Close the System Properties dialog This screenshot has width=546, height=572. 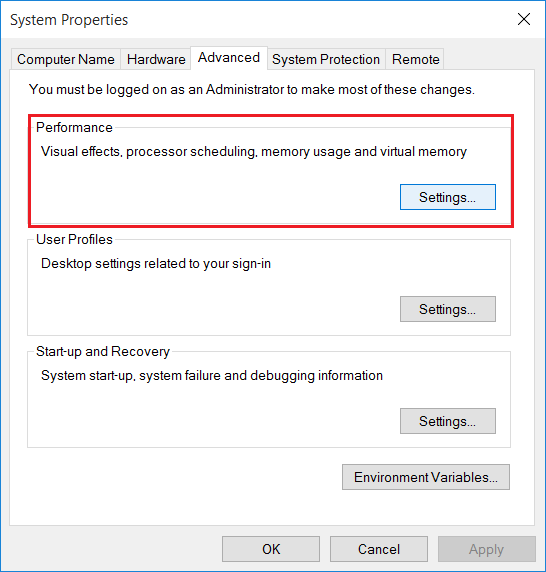tap(524, 19)
